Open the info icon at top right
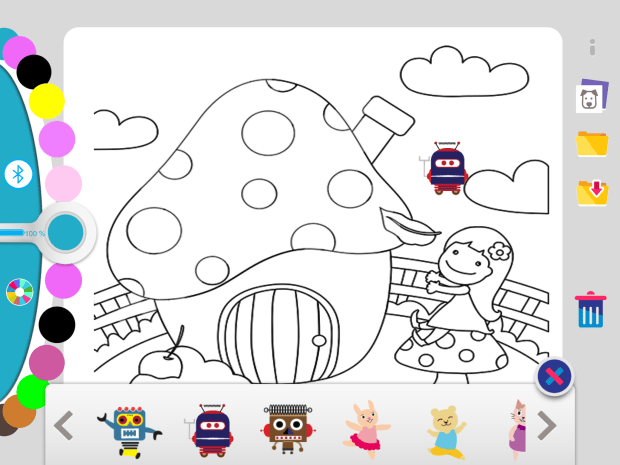Image resolution: width=620 pixels, height=465 pixels. coord(592,48)
